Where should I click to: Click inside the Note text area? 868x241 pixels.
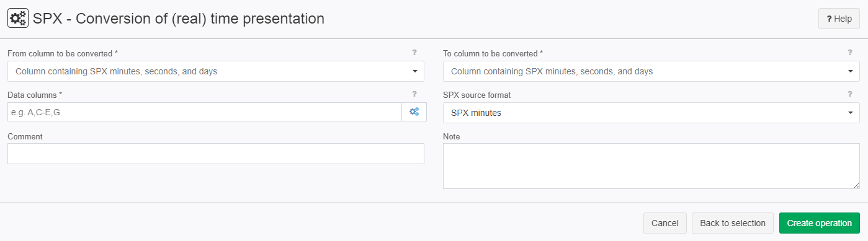(651, 166)
